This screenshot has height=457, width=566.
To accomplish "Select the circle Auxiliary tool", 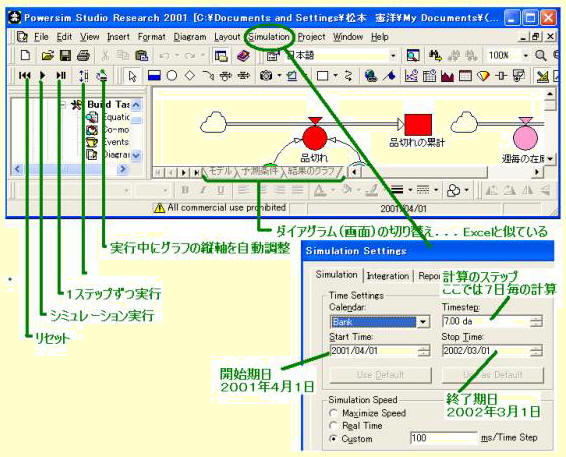I will click(x=172, y=75).
